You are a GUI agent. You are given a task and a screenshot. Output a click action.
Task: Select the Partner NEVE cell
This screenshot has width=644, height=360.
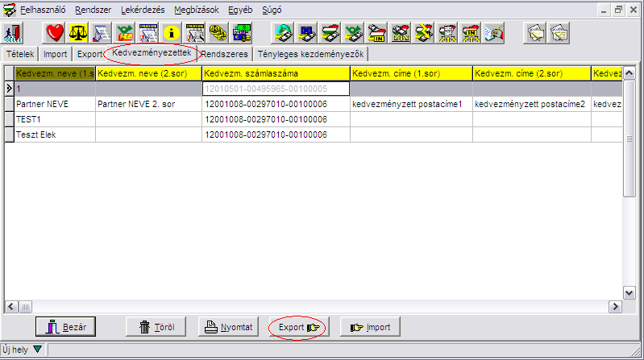coord(55,104)
